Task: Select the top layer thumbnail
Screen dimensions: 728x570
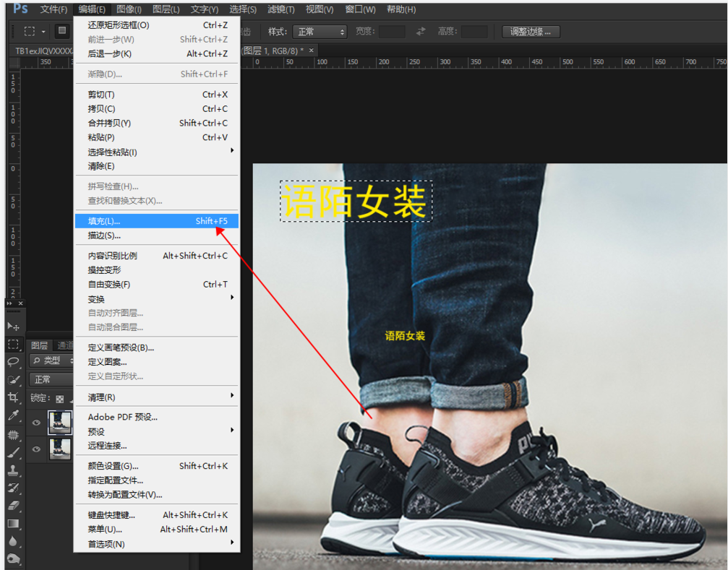Action: (59, 423)
